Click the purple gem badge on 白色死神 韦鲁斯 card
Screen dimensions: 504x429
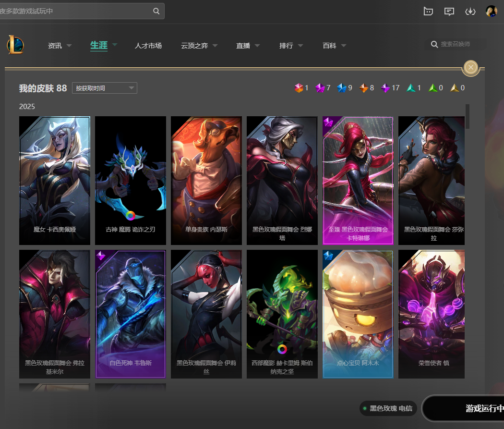click(101, 256)
